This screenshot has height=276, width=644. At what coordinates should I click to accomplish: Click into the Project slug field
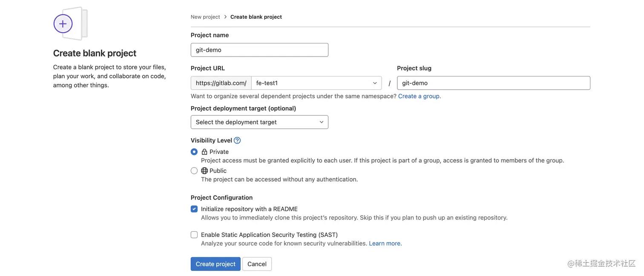(493, 83)
